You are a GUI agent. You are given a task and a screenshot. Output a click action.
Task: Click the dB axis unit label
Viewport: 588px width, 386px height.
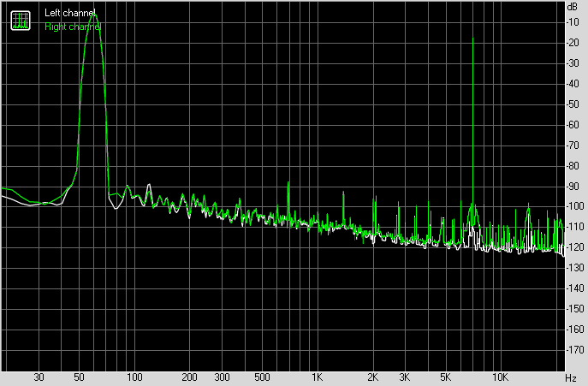[573, 6]
